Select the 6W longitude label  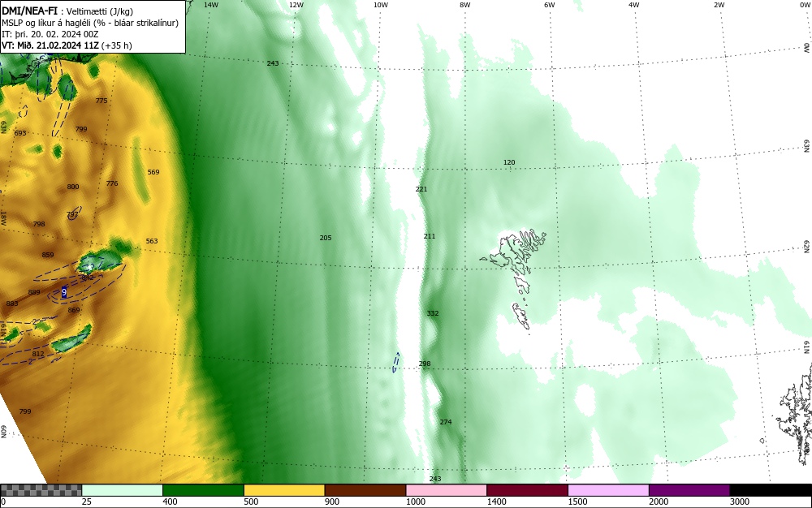550,5
